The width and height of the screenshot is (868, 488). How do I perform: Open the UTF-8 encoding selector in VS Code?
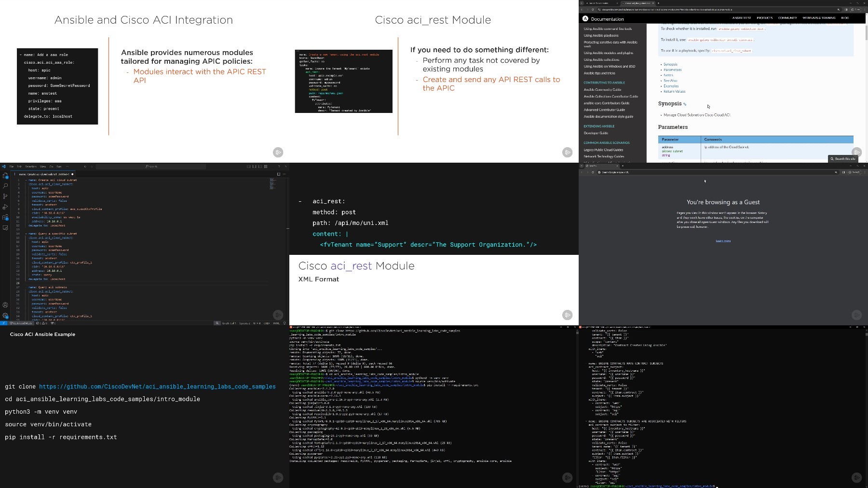[257, 323]
